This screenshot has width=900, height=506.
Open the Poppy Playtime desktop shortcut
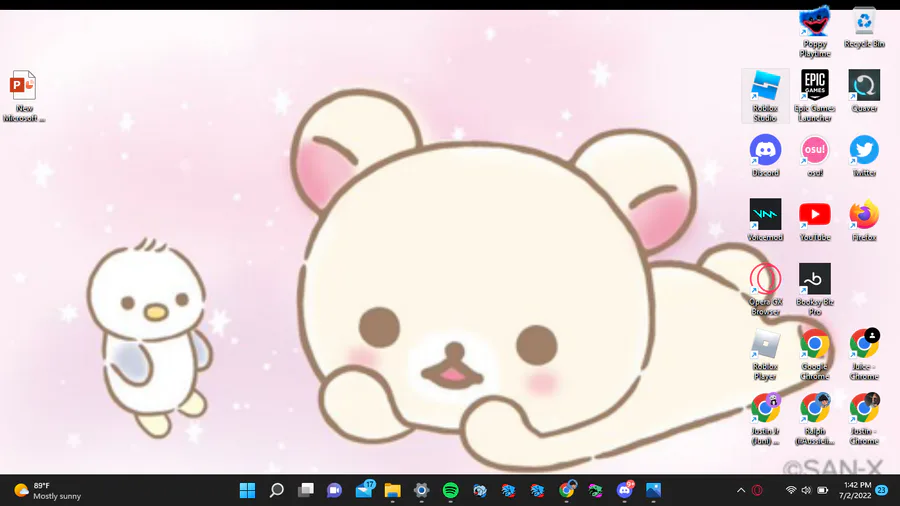814,33
